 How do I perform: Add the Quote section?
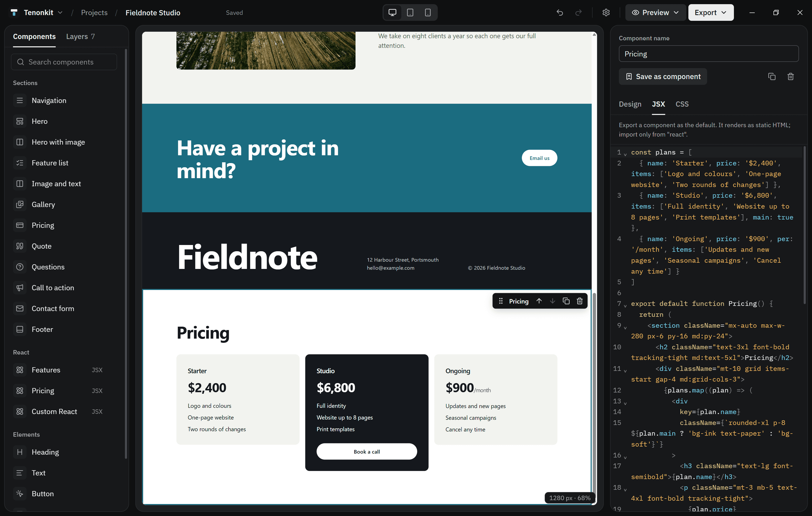tap(64, 246)
